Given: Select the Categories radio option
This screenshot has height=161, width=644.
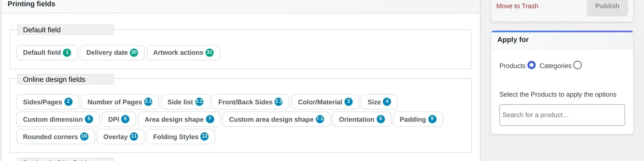Looking at the screenshot, I should (x=578, y=65).
